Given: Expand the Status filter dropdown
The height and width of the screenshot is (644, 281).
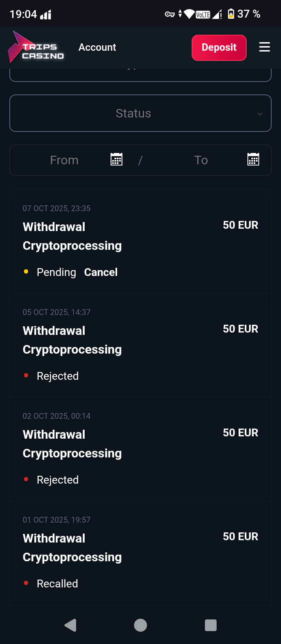Looking at the screenshot, I should coord(133,114).
